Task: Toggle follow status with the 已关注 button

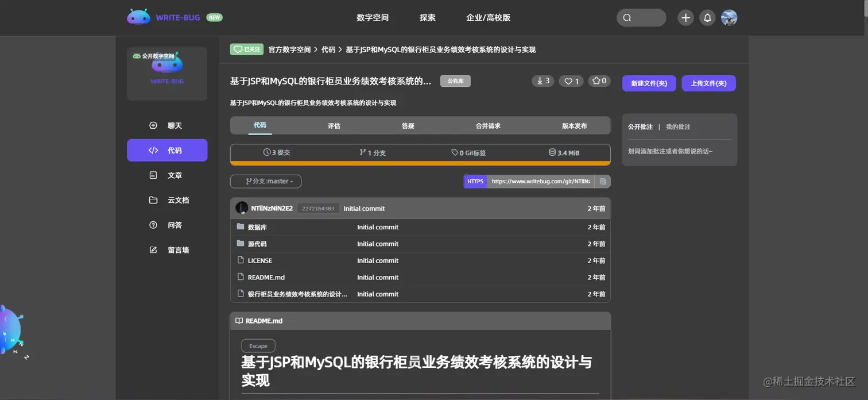Action: click(x=246, y=49)
